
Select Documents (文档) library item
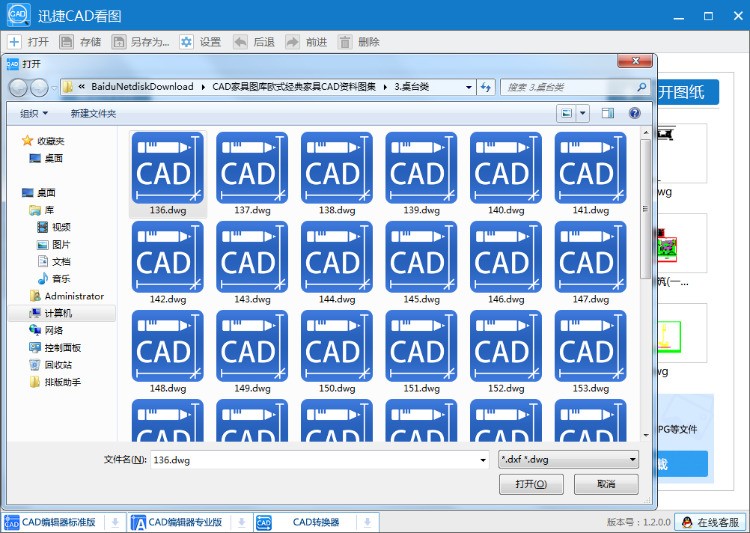tap(54, 261)
